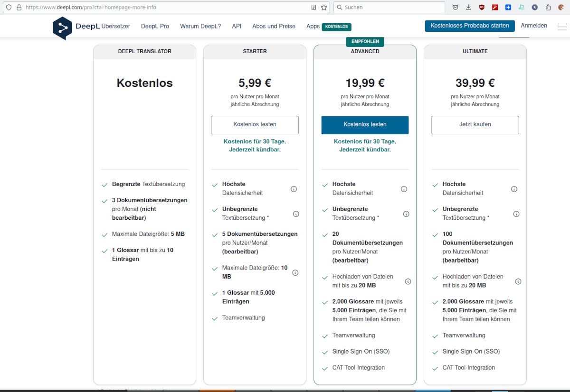Click the shield tracking protection icon
570x392 pixels.
9,7
